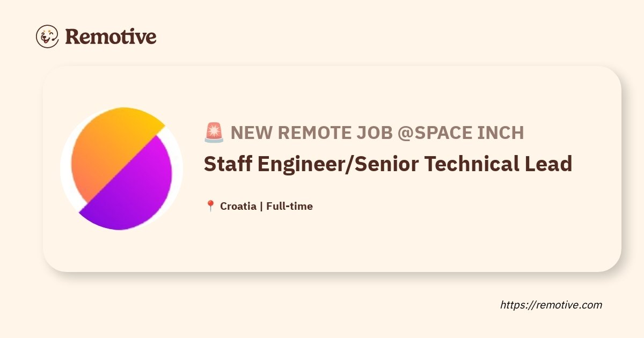This screenshot has height=338, width=644.
Task: Open the Space Inch circular company logo
Action: (122, 168)
